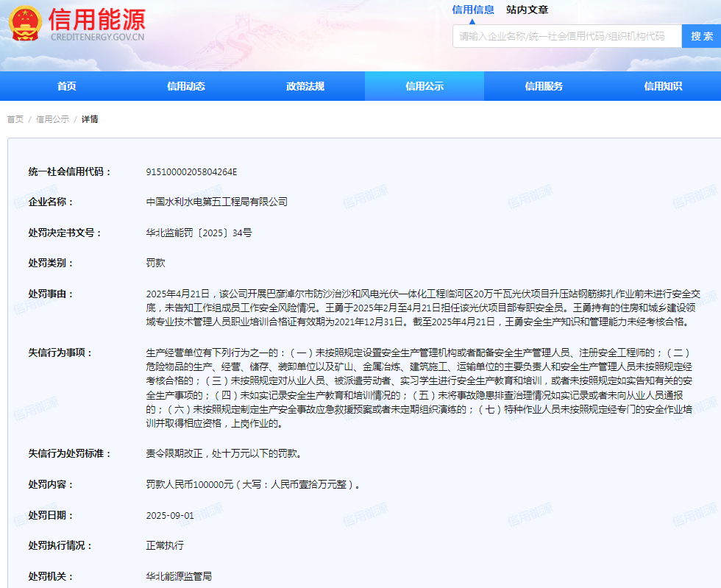Go to 政策法规 in the navigation bar
This screenshot has height=588, width=721.
click(305, 86)
